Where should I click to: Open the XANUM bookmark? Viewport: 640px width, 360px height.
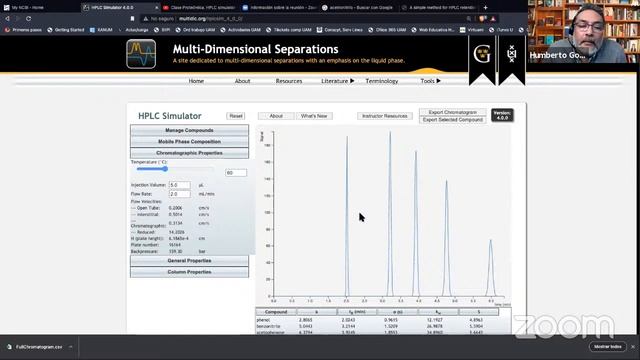coord(101,30)
